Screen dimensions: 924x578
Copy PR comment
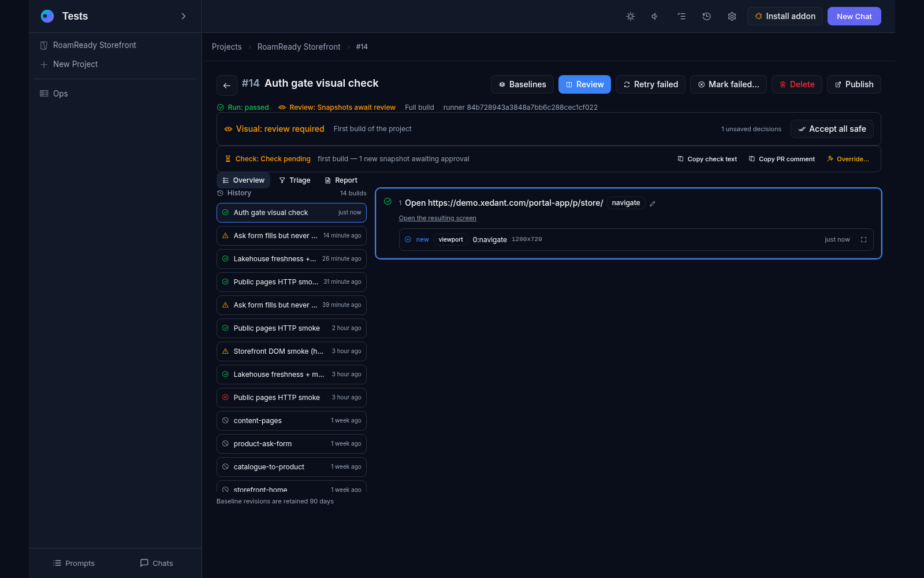781,159
